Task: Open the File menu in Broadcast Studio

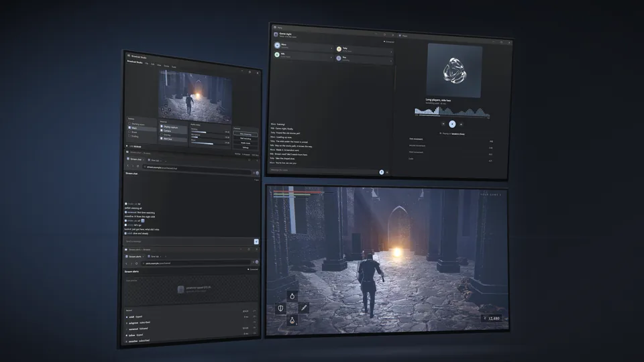Action: click(x=147, y=64)
